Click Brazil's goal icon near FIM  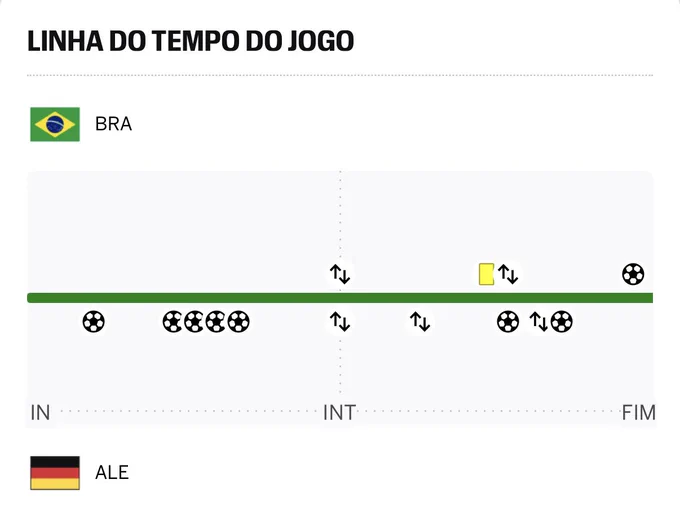[x=633, y=274]
